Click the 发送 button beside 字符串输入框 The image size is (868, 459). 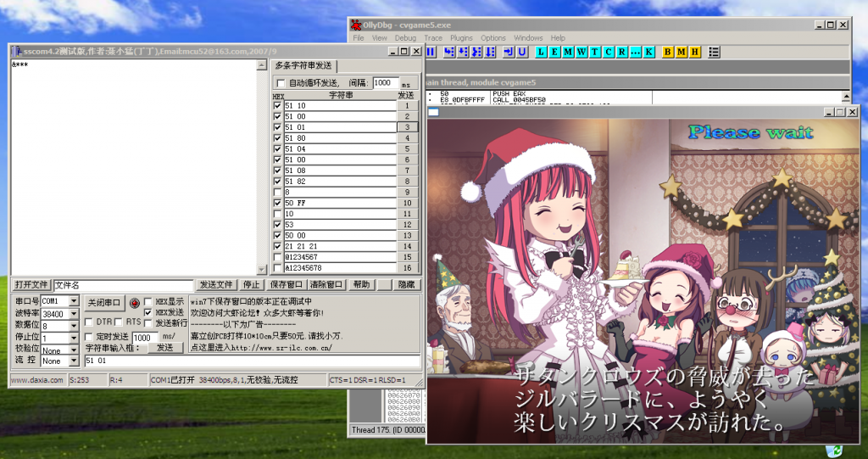coord(165,348)
